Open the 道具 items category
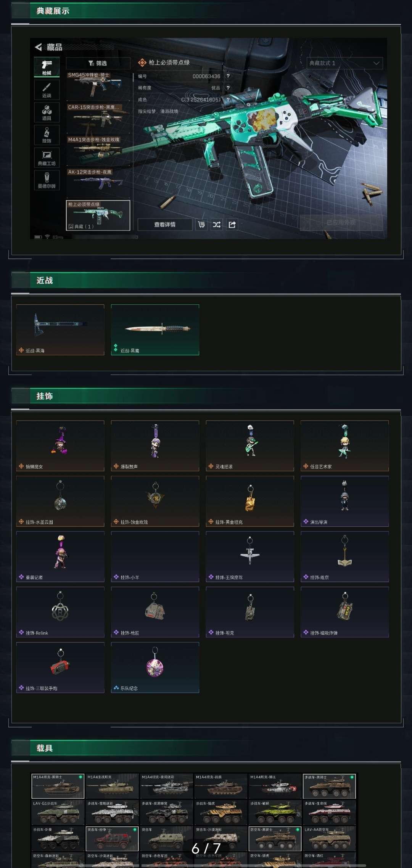 [47, 113]
